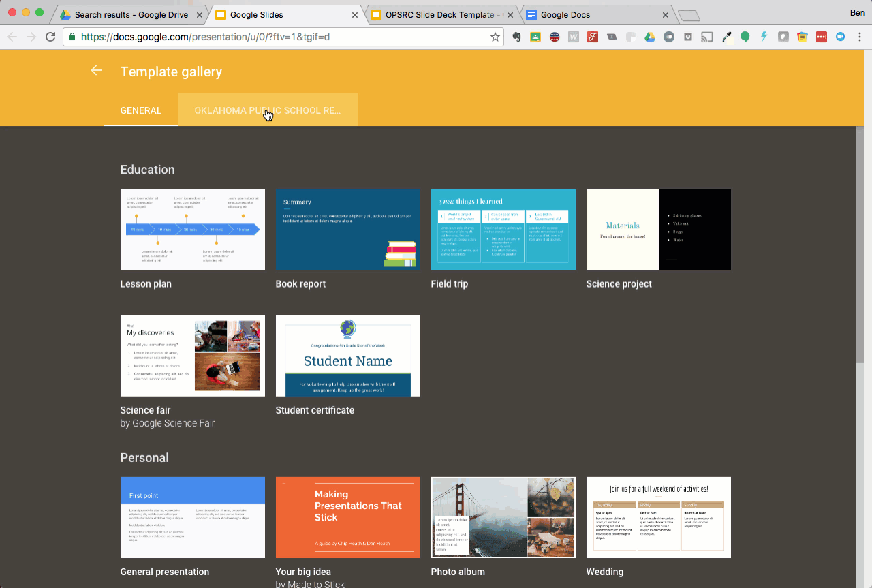Click the Google Drive extension icon
Screen dimensions: 872x588
click(650, 37)
